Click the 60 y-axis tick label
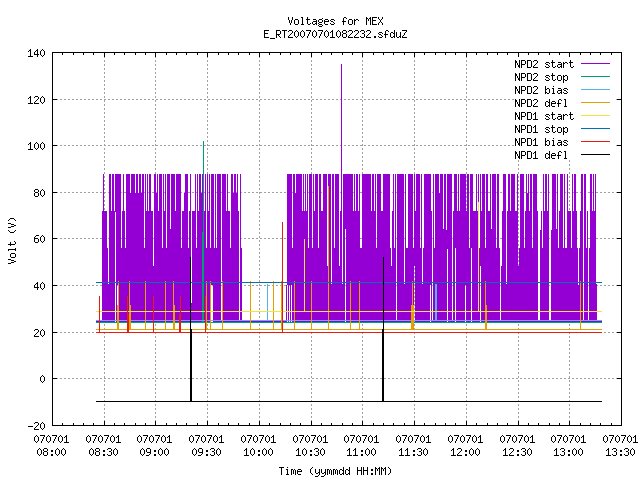This screenshot has height=480, width=640. (x=39, y=239)
